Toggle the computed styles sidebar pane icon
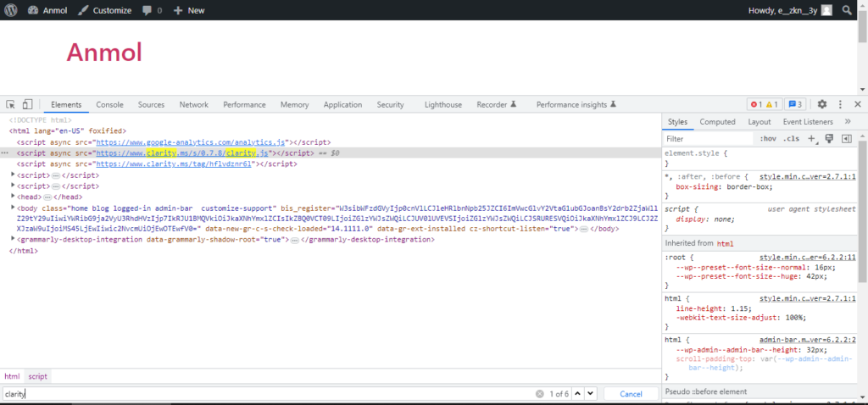The height and width of the screenshot is (405, 868). [x=846, y=139]
